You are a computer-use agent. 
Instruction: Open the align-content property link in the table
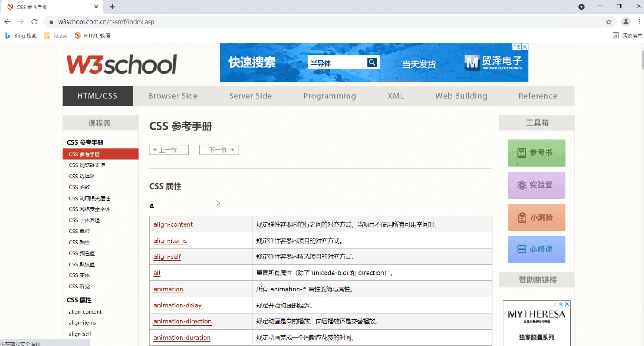click(173, 224)
